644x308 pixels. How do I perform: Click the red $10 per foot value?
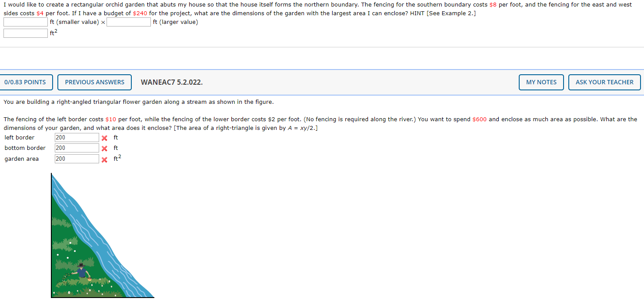pyautogui.click(x=111, y=119)
